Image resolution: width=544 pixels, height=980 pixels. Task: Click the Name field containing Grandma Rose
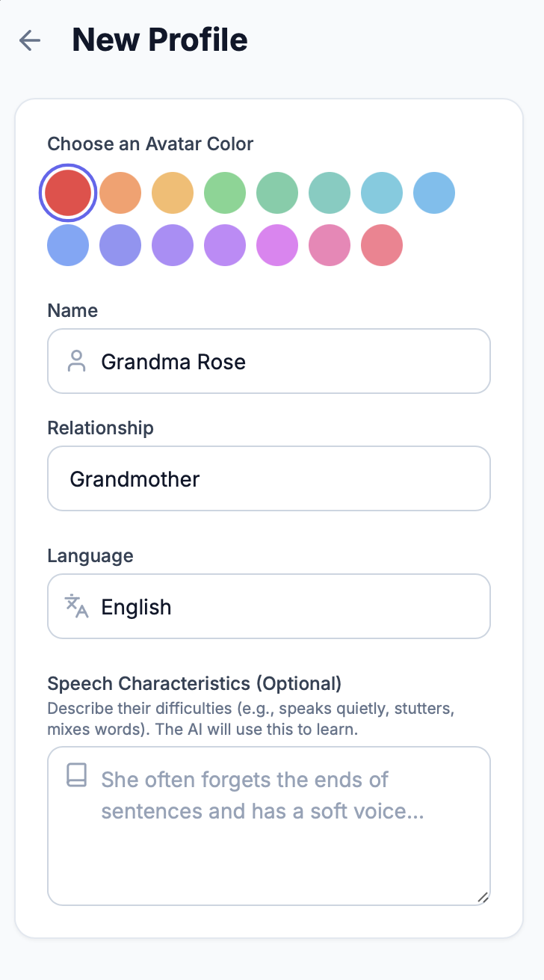284,362
